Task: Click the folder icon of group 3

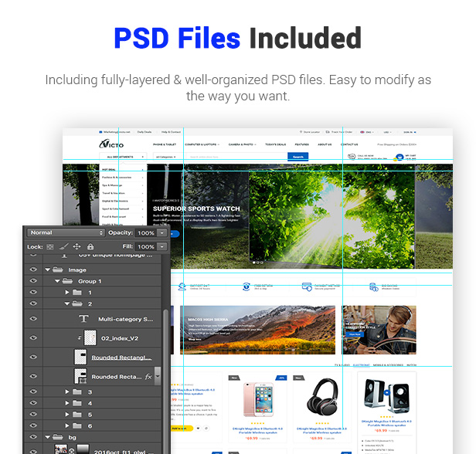Action: point(77,391)
